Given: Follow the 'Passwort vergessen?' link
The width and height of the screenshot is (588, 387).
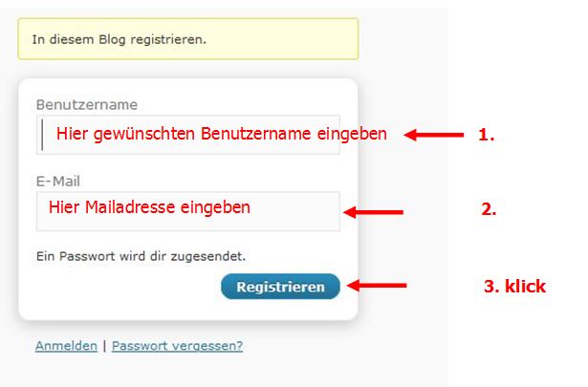Looking at the screenshot, I should [177, 346].
